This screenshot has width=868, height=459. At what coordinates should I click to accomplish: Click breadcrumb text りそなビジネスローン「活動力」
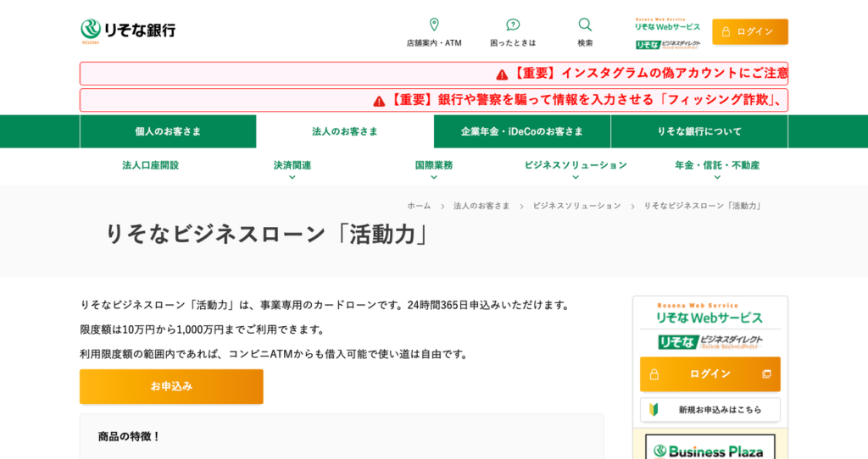pyautogui.click(x=704, y=206)
